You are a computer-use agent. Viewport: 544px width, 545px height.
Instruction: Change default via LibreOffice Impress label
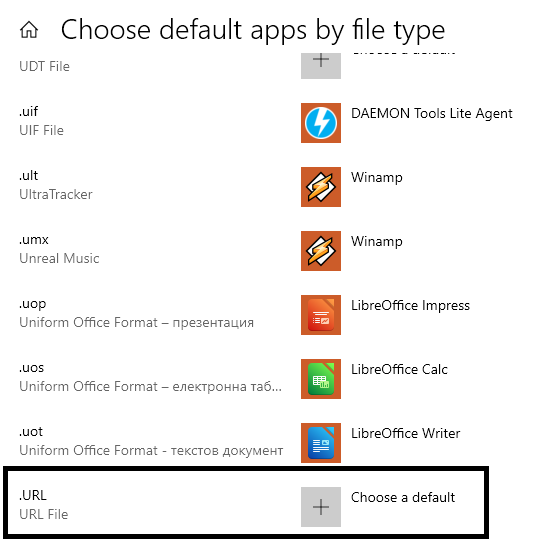tap(410, 306)
